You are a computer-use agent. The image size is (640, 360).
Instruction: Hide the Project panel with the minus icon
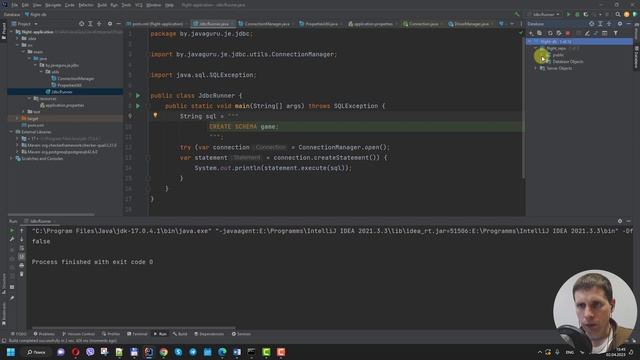[118, 24]
